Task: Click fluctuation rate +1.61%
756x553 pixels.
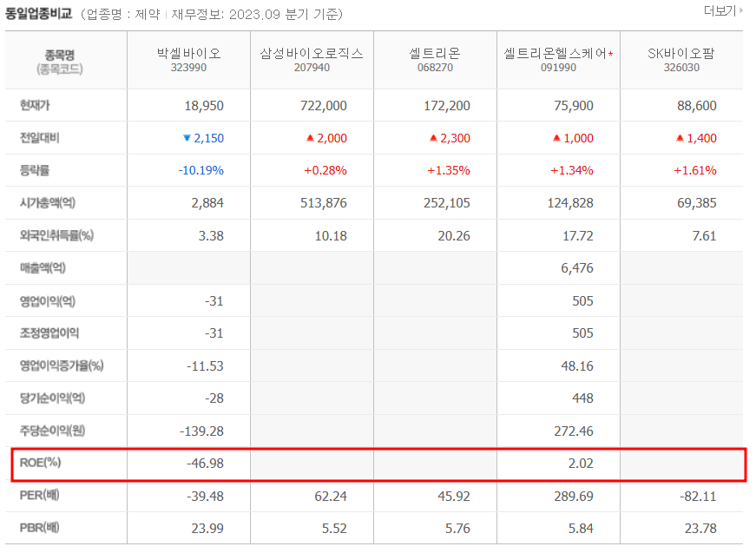Action: tap(694, 170)
